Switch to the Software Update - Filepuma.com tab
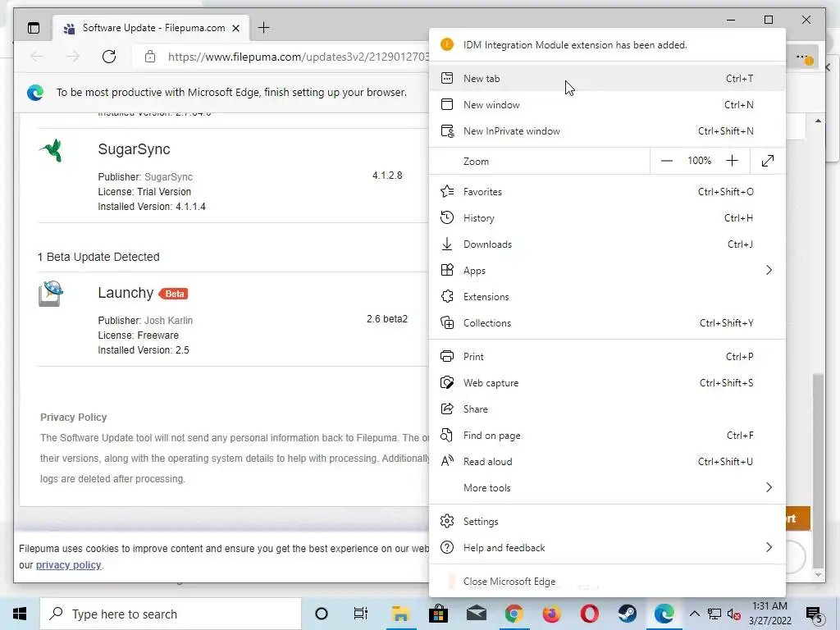 point(151,28)
